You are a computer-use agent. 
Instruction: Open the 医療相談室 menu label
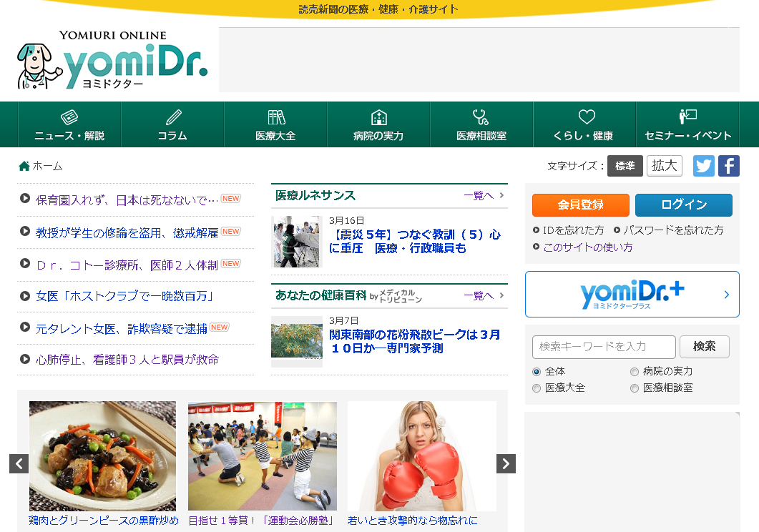coord(481,136)
